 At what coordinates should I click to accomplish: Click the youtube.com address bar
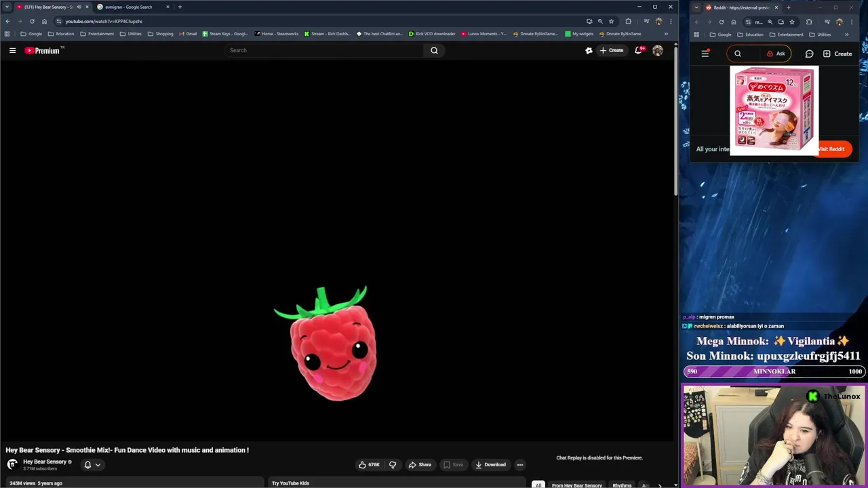319,21
